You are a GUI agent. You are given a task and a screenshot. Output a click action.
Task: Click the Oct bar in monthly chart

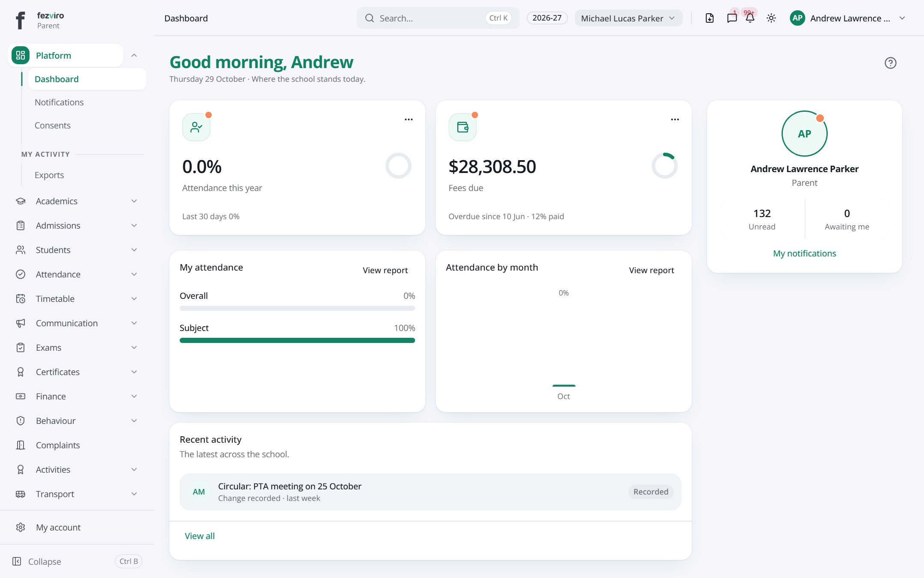point(564,386)
